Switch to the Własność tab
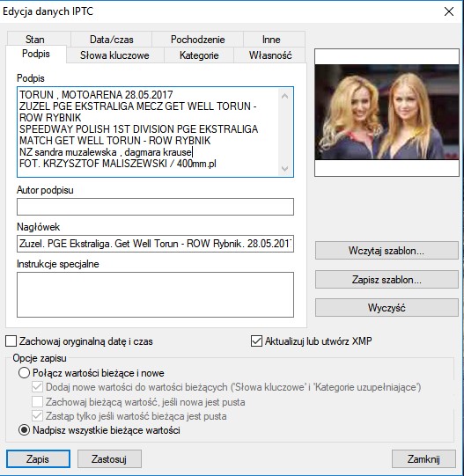 (x=269, y=55)
